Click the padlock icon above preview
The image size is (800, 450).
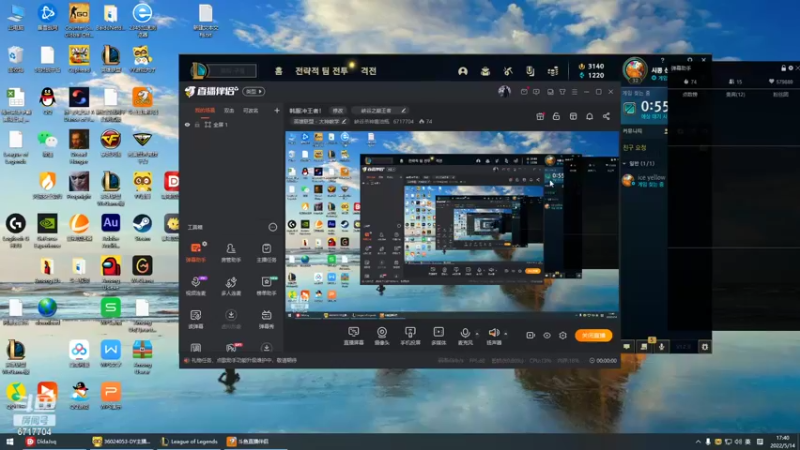click(x=556, y=116)
